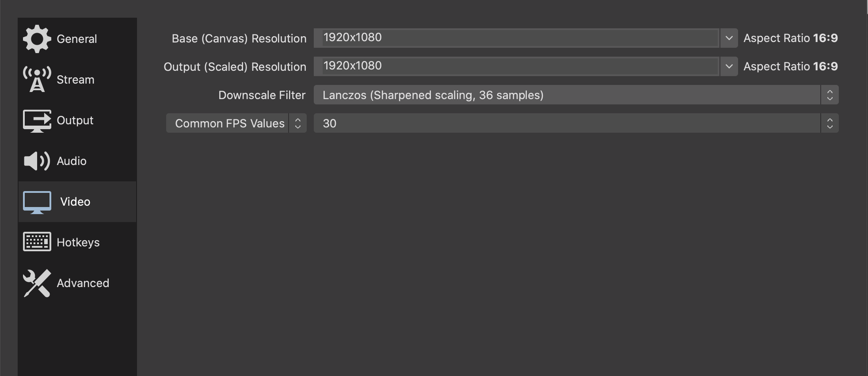Click the Output monitor arrow icon
The width and height of the screenshot is (868, 376).
[x=37, y=120]
